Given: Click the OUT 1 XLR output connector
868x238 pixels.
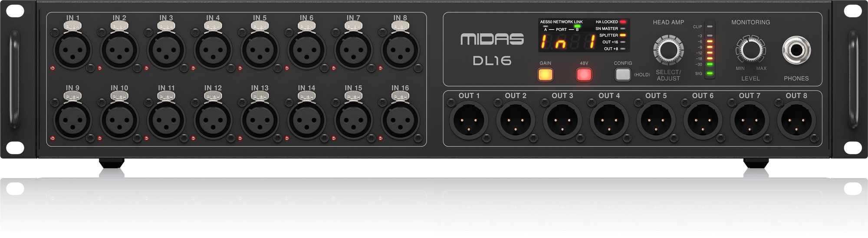Looking at the screenshot, I should pyautogui.click(x=469, y=121).
